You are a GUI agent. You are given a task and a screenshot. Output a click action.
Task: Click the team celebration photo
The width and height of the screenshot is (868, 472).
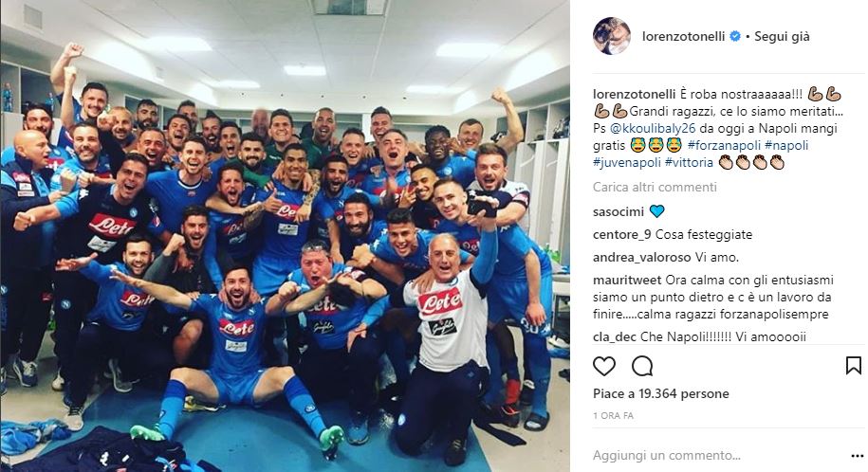[x=286, y=236]
